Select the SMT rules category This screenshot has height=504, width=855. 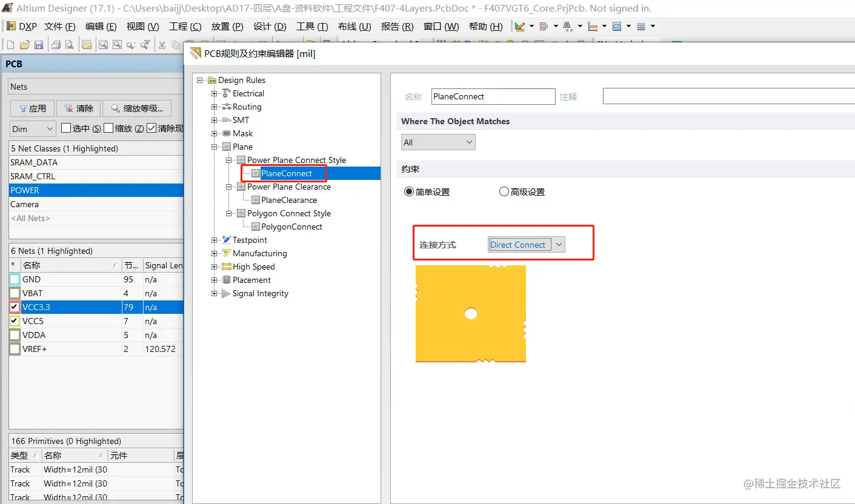coord(241,120)
